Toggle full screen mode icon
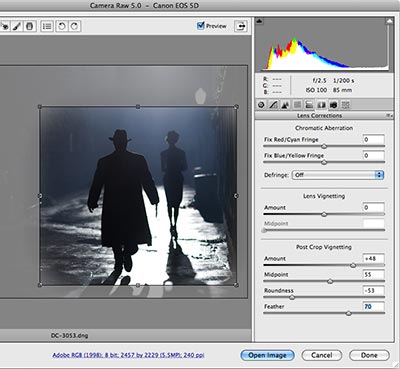Image resolution: width=400 pixels, height=369 pixels. 241,26
